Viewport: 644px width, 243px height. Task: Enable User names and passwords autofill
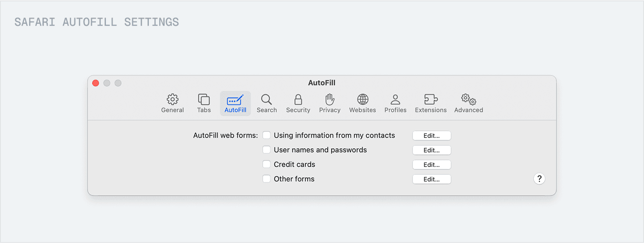(x=267, y=150)
